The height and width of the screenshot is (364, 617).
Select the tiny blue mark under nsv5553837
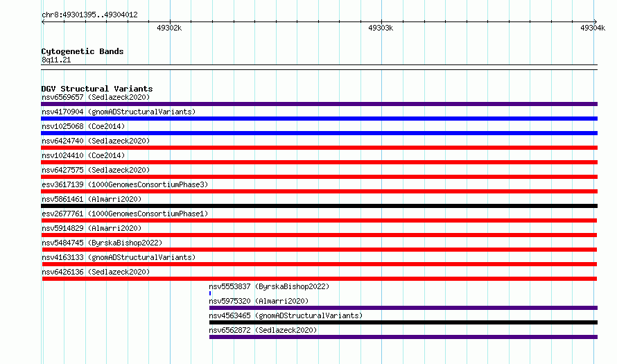tap(210, 293)
